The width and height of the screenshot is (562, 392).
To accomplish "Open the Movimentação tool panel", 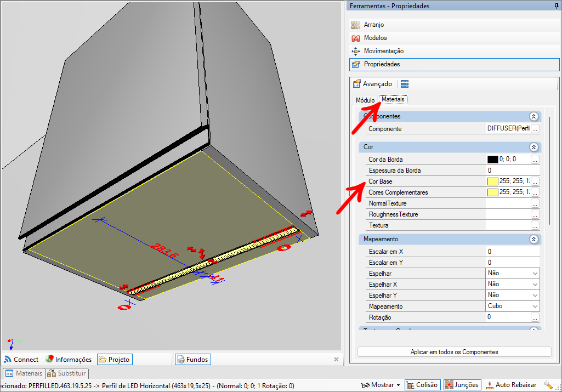I will [x=383, y=51].
